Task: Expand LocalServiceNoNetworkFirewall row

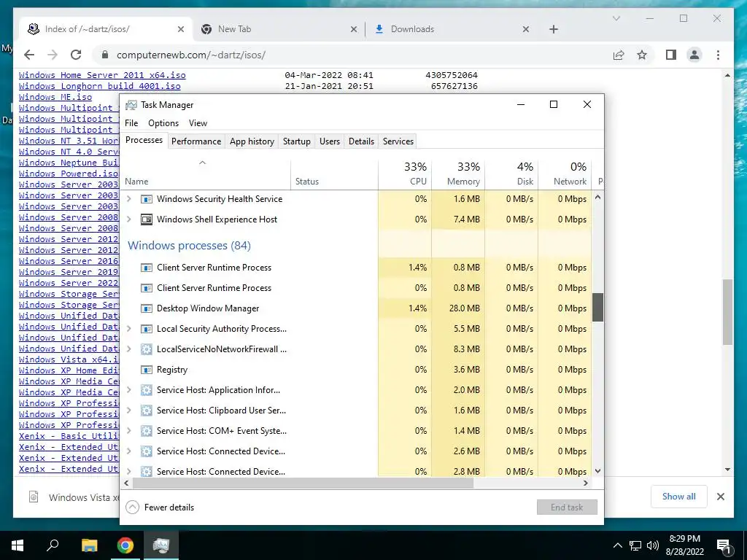Action: tap(128, 349)
